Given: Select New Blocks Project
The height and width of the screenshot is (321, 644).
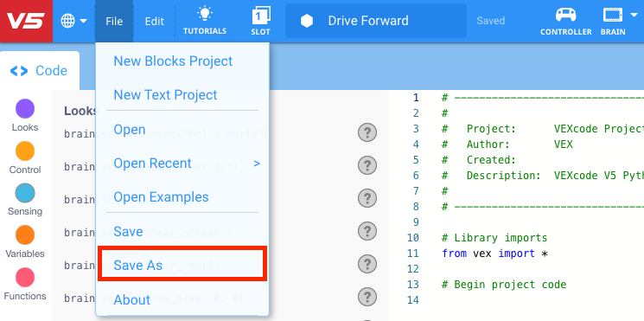Looking at the screenshot, I should point(173,61).
